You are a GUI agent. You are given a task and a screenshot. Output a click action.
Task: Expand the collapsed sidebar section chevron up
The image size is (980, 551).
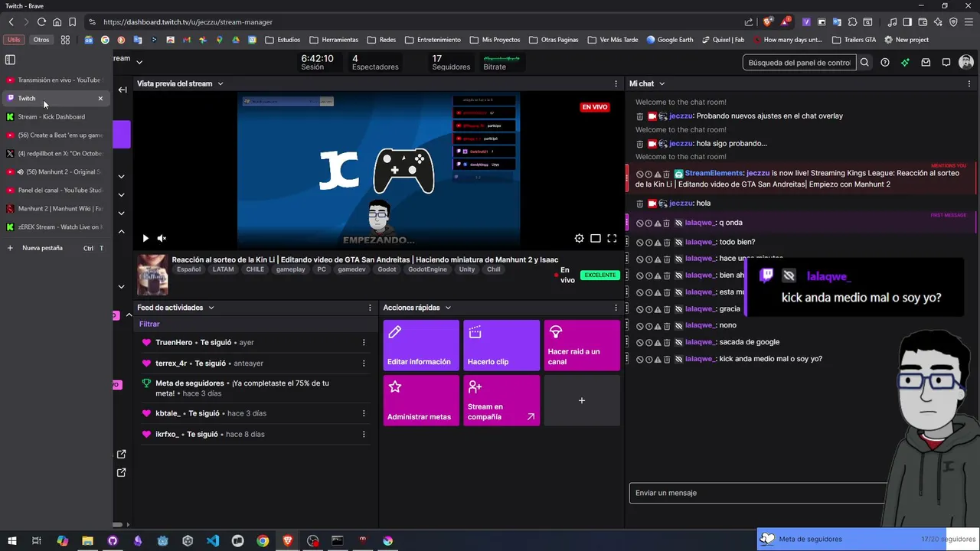click(121, 231)
